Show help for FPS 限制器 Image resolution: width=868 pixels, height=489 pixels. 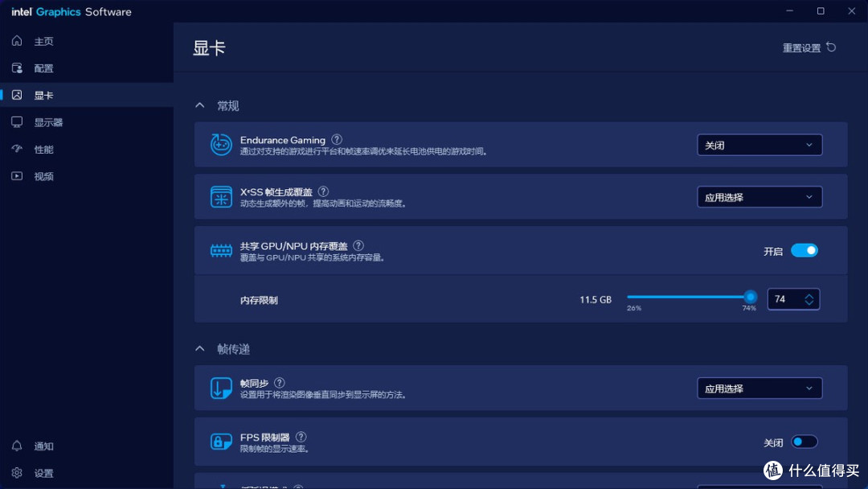click(301, 437)
